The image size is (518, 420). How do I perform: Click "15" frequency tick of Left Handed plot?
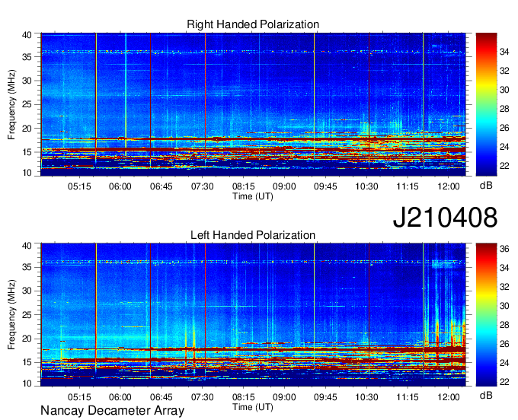[27, 363]
